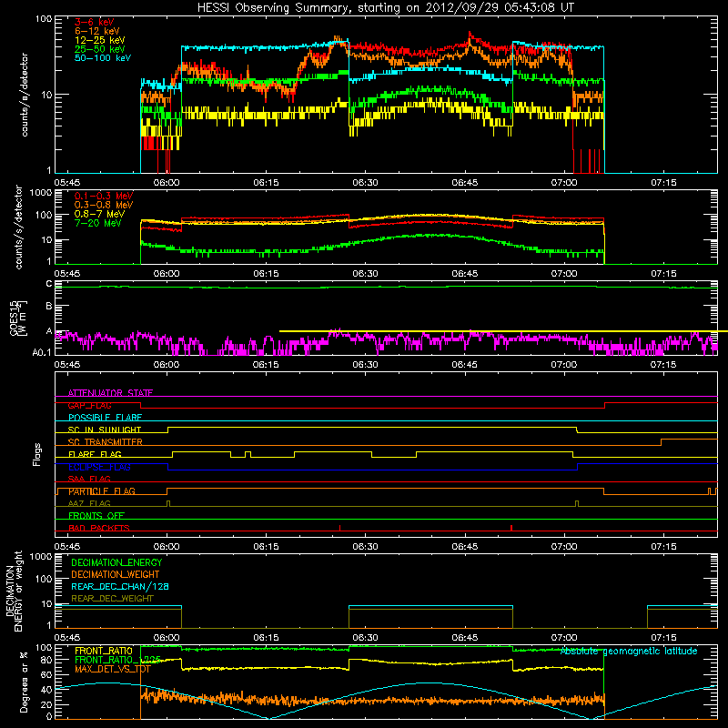
Task: Click the A0.1 tick label on GOES axis
Action: point(41,352)
